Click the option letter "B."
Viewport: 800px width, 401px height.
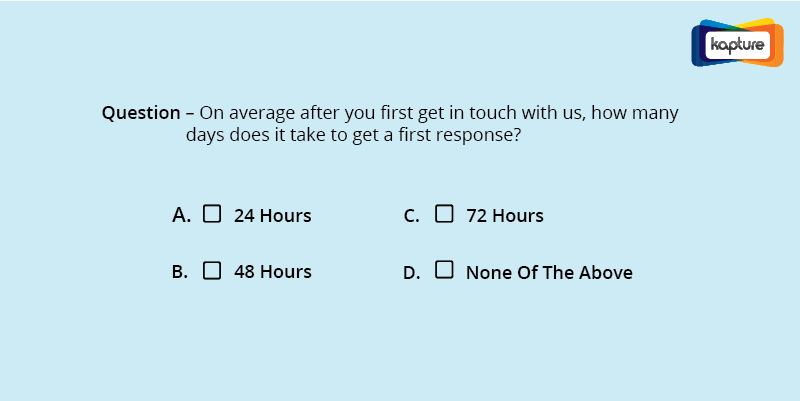coord(180,272)
